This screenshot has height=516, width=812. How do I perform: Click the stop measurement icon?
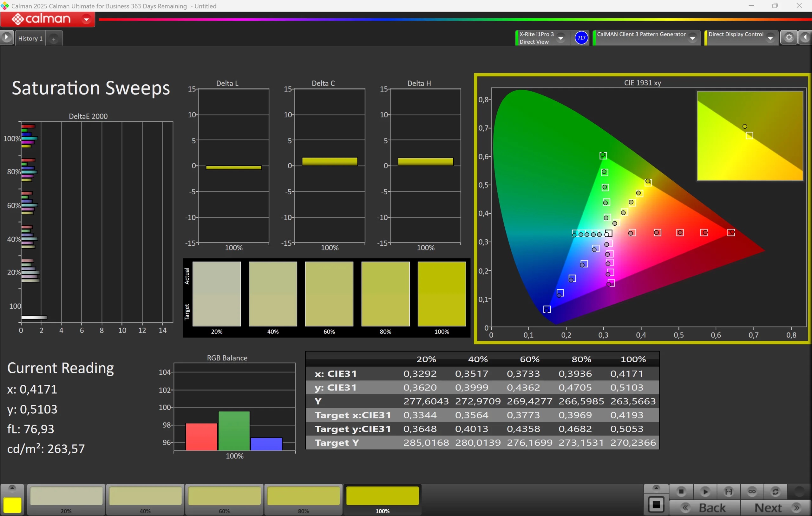tap(681, 492)
